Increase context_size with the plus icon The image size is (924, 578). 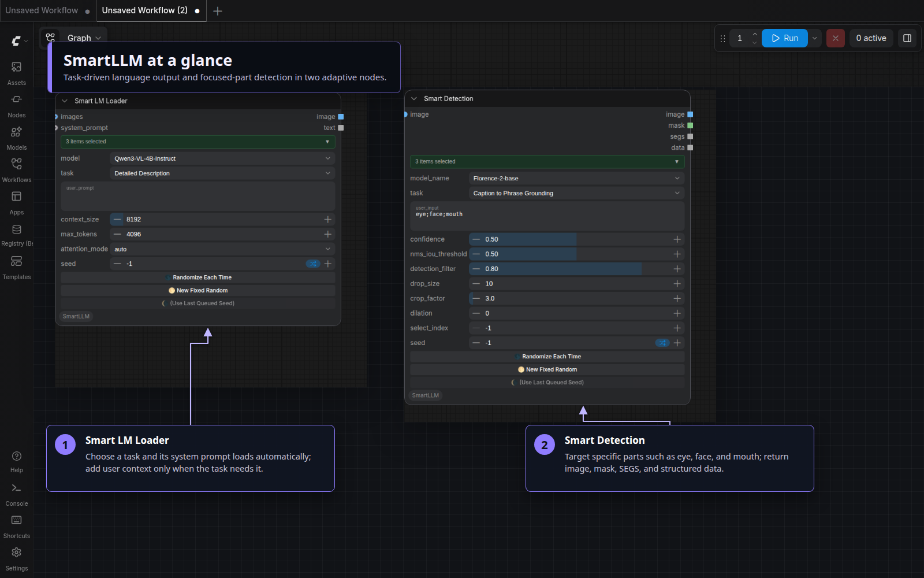(327, 219)
